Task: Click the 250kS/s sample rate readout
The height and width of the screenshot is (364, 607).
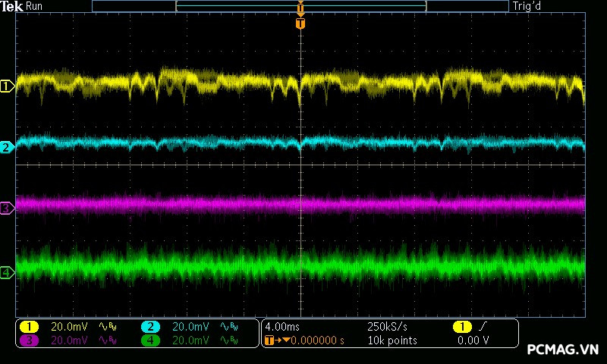Action: [x=387, y=326]
